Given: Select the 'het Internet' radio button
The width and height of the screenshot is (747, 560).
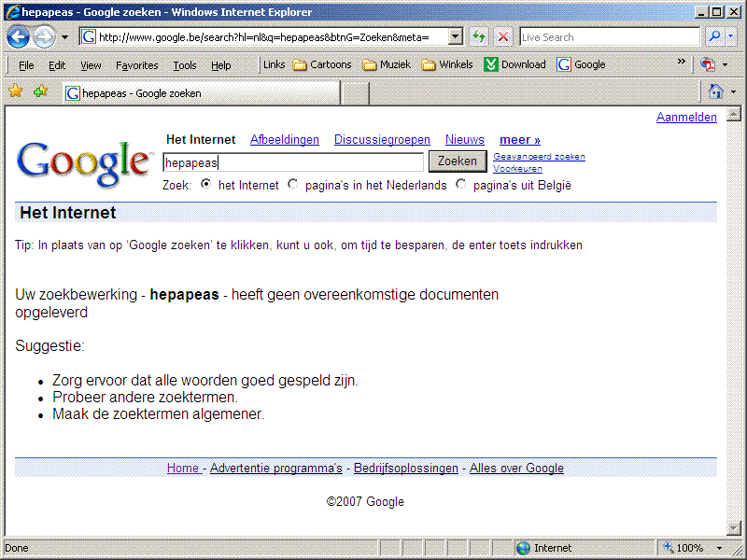Looking at the screenshot, I should pos(205,184).
